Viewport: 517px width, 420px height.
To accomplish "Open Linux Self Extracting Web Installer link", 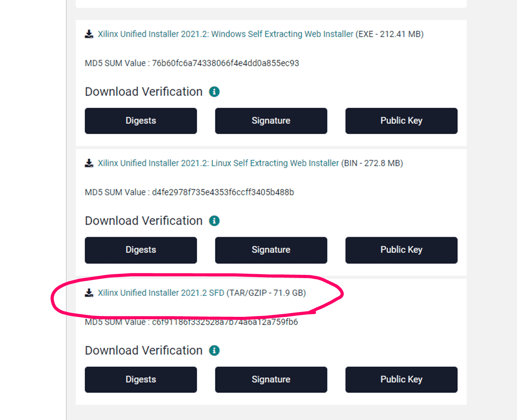I will 218,163.
